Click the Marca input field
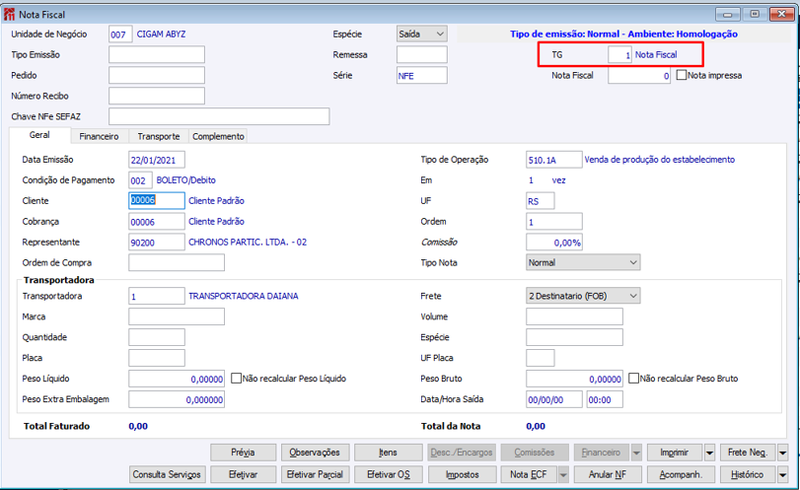Image resolution: width=800 pixels, height=490 pixels. (177, 316)
